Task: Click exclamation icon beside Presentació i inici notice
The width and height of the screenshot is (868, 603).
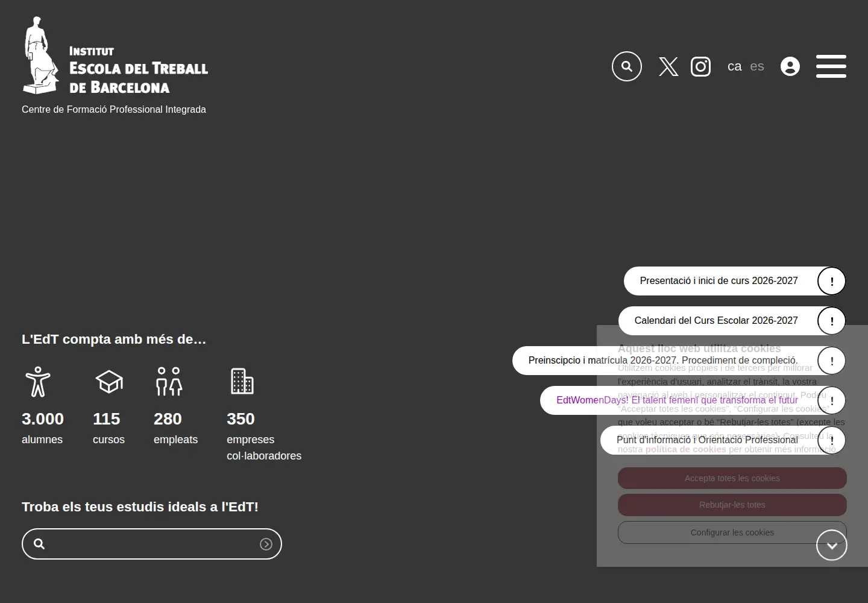Action: [832, 281]
